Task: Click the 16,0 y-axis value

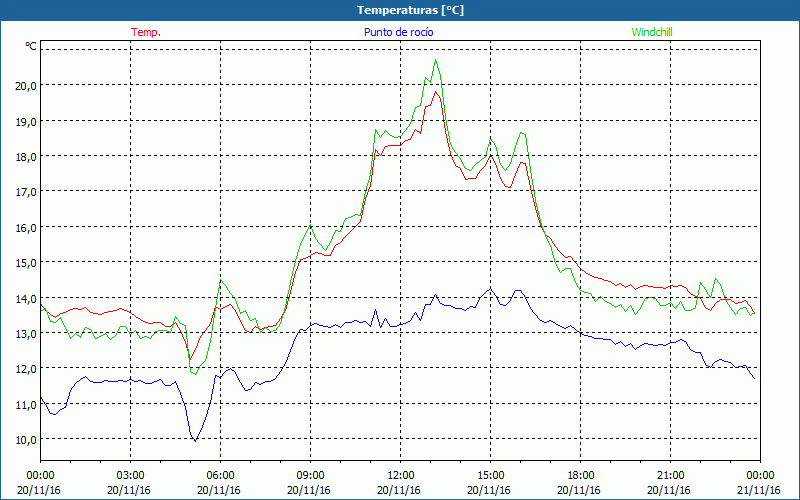Action: 26,228
